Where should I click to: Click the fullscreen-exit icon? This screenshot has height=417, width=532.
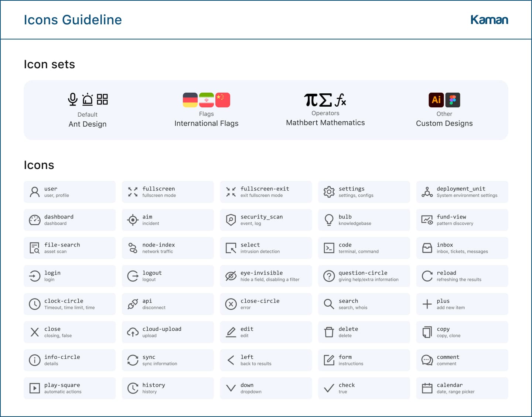pyautogui.click(x=231, y=192)
